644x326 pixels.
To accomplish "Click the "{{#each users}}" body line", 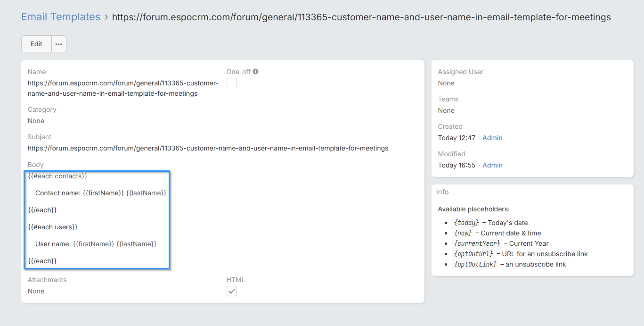I will coord(53,227).
